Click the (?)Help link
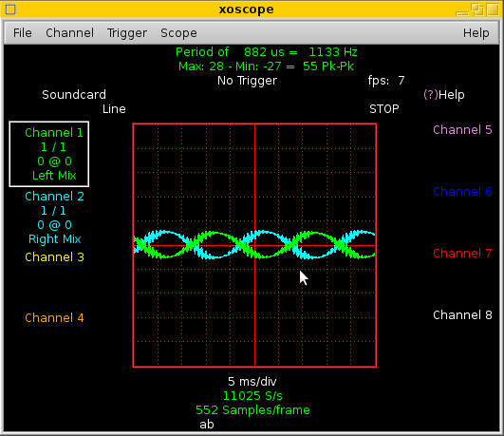 click(444, 95)
